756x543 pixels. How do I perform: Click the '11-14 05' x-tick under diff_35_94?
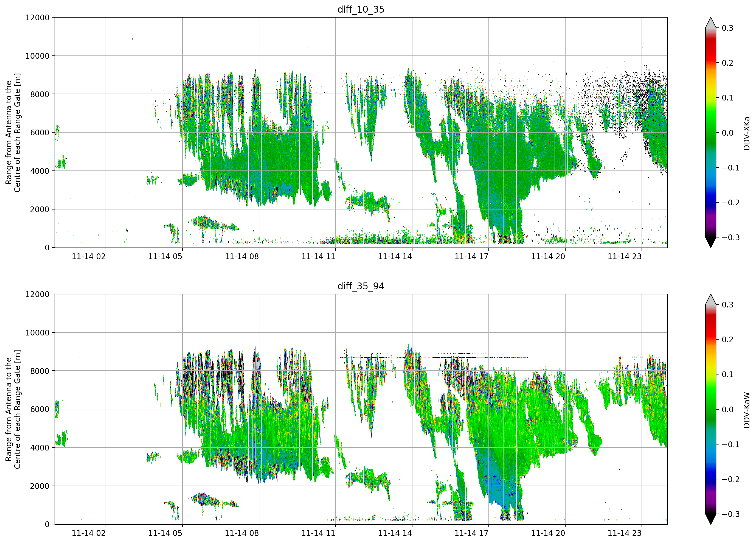tap(165, 533)
